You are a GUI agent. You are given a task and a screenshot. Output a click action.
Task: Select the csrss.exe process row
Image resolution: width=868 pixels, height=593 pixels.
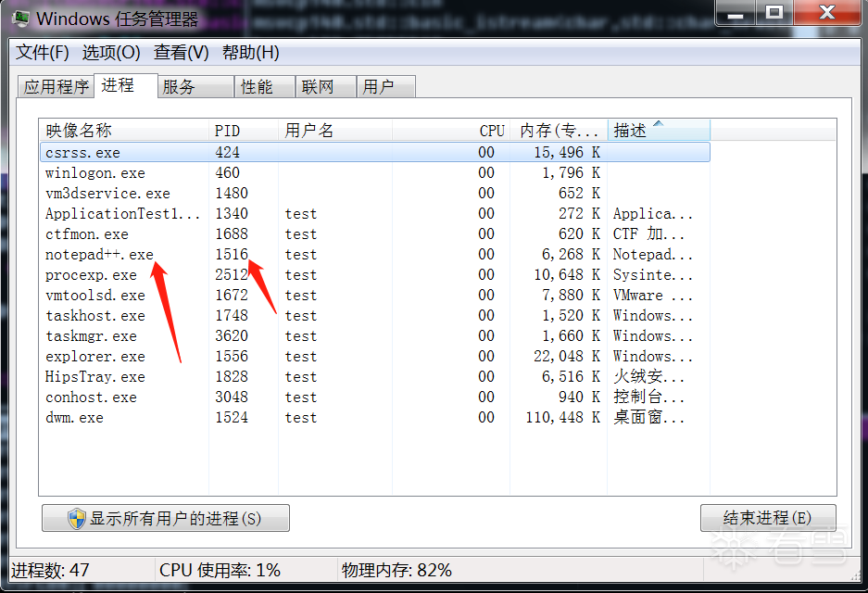[375, 152]
